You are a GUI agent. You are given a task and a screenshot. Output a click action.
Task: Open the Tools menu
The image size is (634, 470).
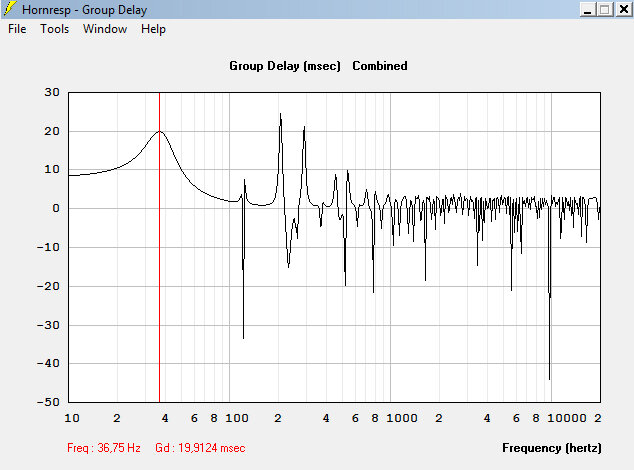coord(55,29)
